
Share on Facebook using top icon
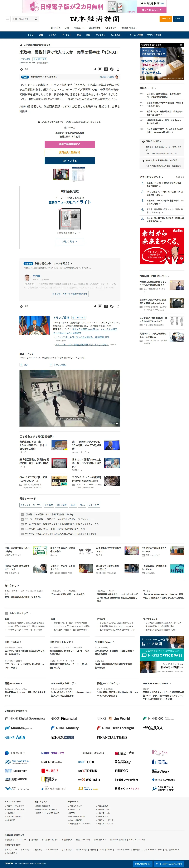(x=112, y=69)
